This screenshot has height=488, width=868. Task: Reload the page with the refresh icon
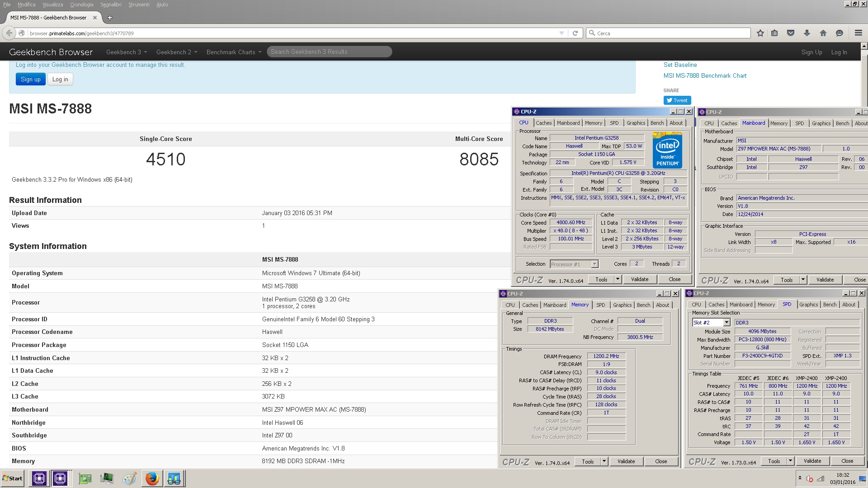[575, 33]
